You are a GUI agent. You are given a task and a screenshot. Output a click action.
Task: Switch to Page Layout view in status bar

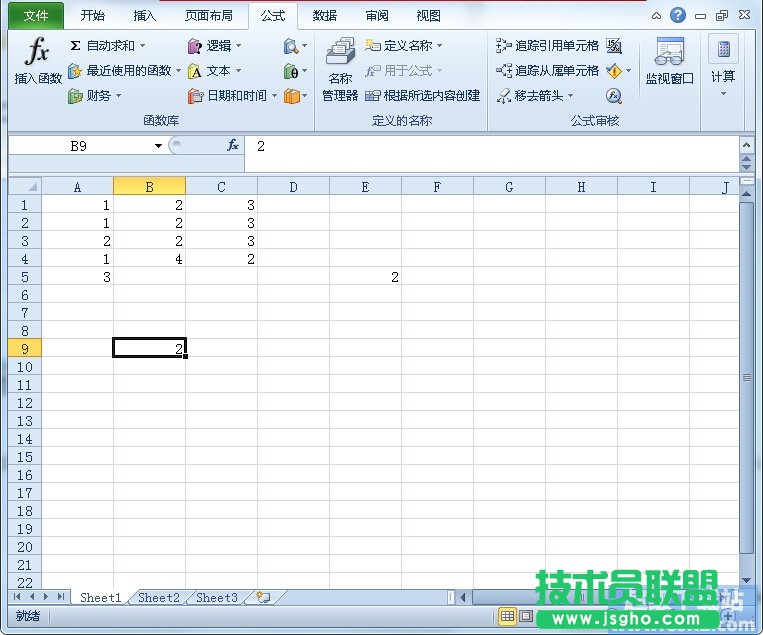point(526,616)
